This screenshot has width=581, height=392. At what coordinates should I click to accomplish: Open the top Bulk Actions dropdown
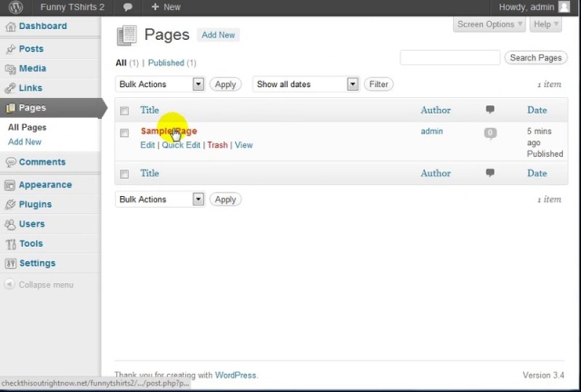tap(160, 84)
